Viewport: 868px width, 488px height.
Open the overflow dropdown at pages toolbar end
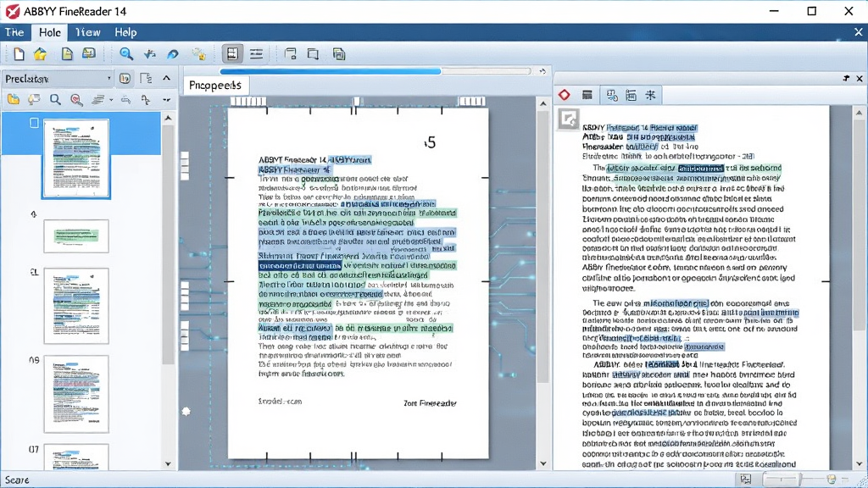[x=167, y=100]
